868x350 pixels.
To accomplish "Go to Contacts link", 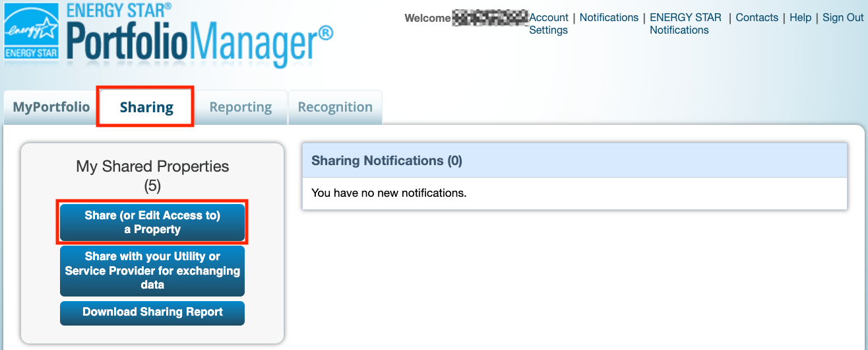I will (757, 18).
